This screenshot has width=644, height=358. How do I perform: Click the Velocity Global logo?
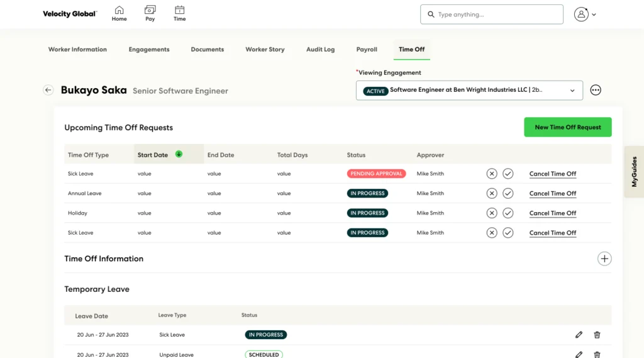[70, 14]
